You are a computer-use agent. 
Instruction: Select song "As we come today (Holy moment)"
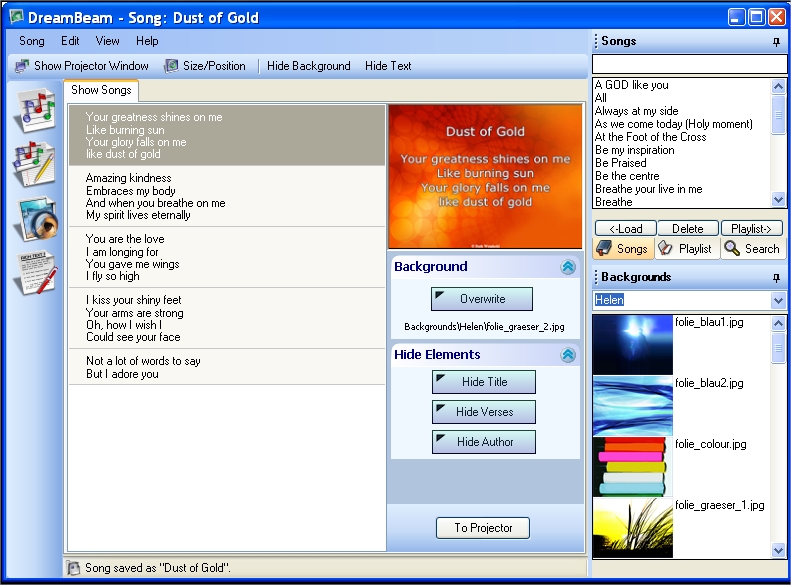point(673,124)
